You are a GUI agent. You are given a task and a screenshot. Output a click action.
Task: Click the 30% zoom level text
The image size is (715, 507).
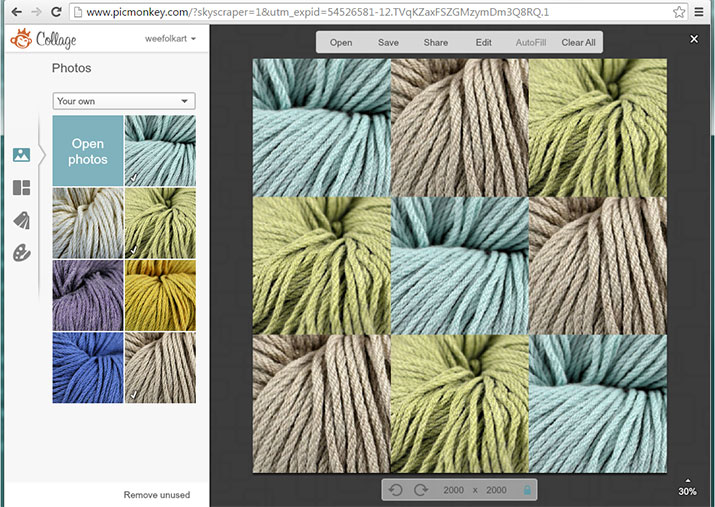click(687, 491)
